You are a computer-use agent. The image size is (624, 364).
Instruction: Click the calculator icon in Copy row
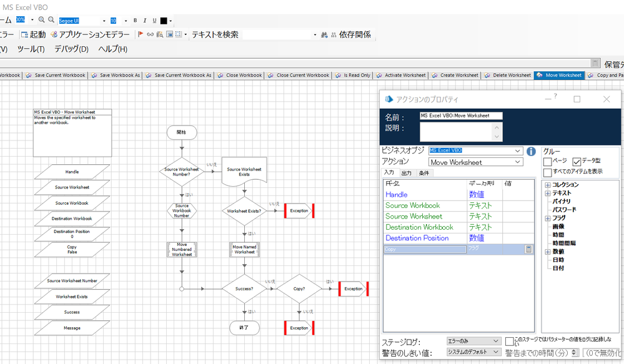point(528,249)
